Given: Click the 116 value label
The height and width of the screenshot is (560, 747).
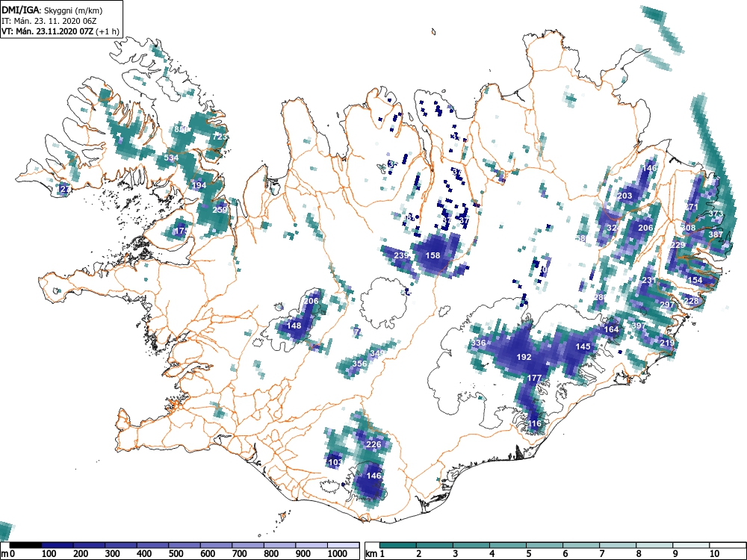Looking at the screenshot, I should [535, 423].
